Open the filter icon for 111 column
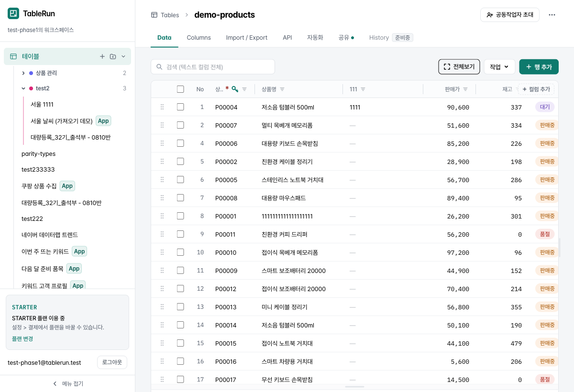Image resolution: width=574 pixels, height=392 pixels. point(363,89)
